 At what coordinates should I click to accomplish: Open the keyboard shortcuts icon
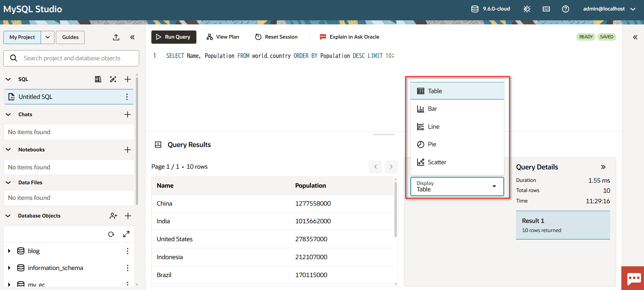click(x=546, y=9)
